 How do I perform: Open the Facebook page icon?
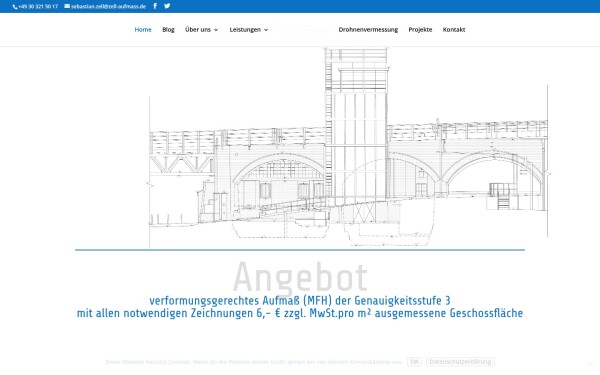click(x=155, y=6)
